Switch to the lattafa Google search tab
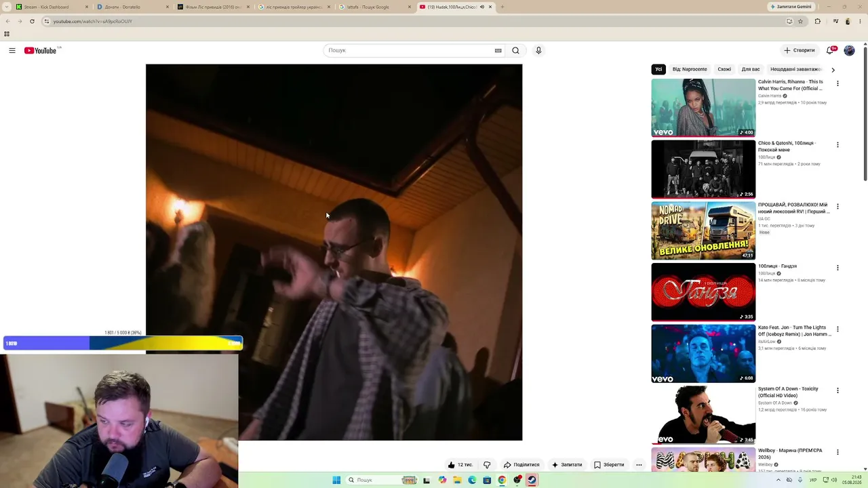This screenshot has width=868, height=488. point(374,7)
